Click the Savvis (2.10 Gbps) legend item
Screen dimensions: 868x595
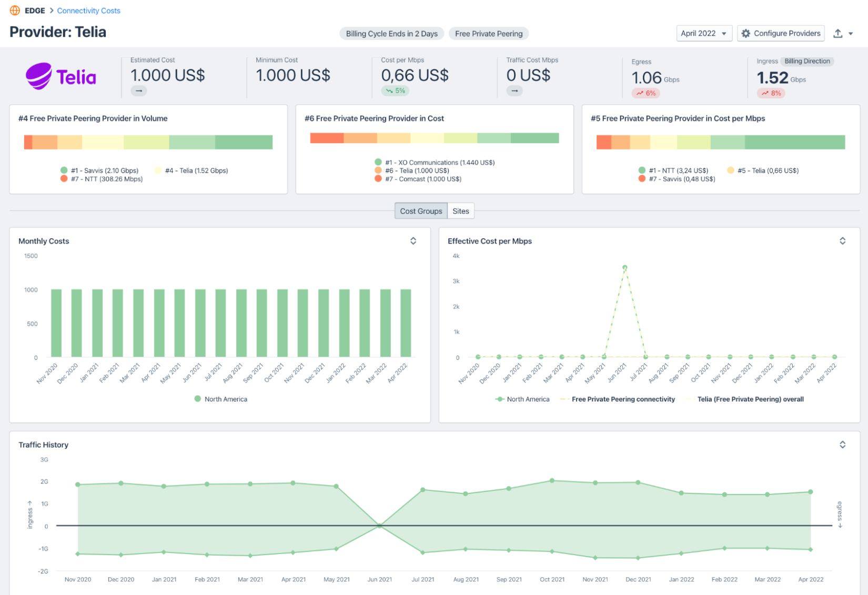99,170
